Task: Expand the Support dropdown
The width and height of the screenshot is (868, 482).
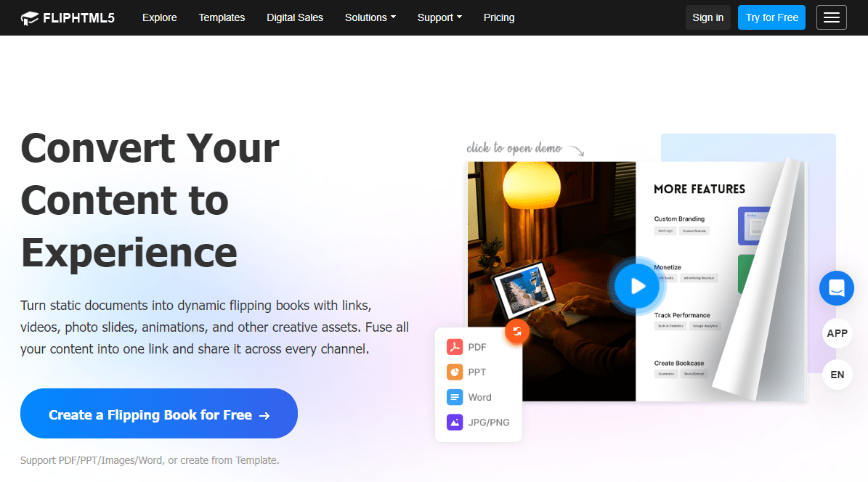Action: point(439,17)
